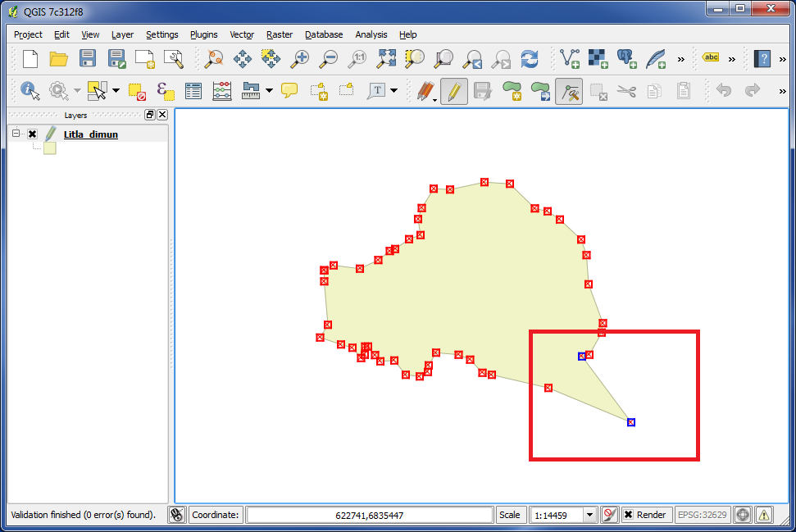Refresh the map canvas

click(530, 59)
